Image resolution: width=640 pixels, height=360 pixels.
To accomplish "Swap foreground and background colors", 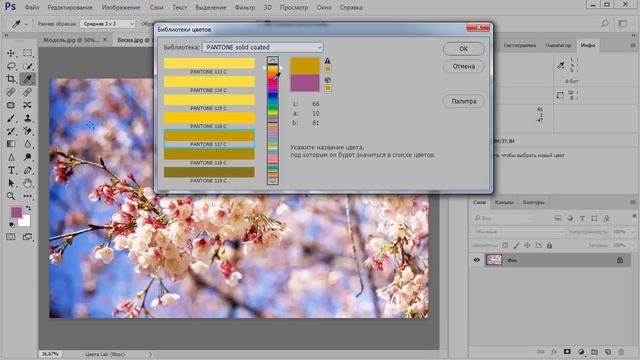I will click(x=28, y=208).
